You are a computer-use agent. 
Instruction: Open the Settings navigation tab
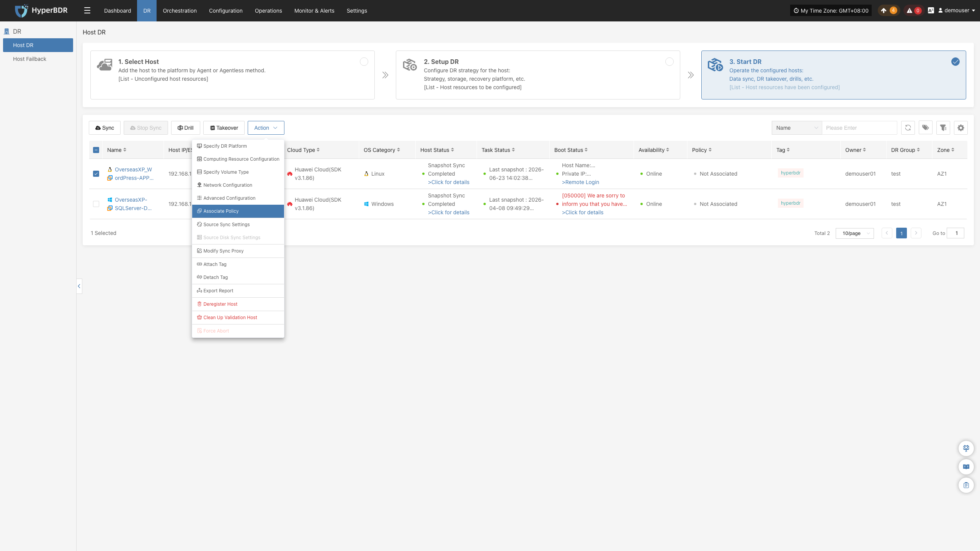357,11
